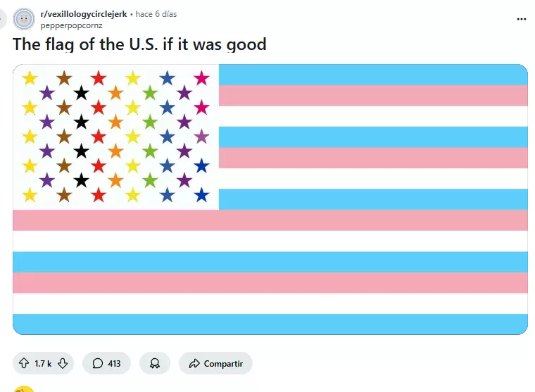
Task: Go to r/vexillologycirclejerk subreddit
Action: [84, 14]
